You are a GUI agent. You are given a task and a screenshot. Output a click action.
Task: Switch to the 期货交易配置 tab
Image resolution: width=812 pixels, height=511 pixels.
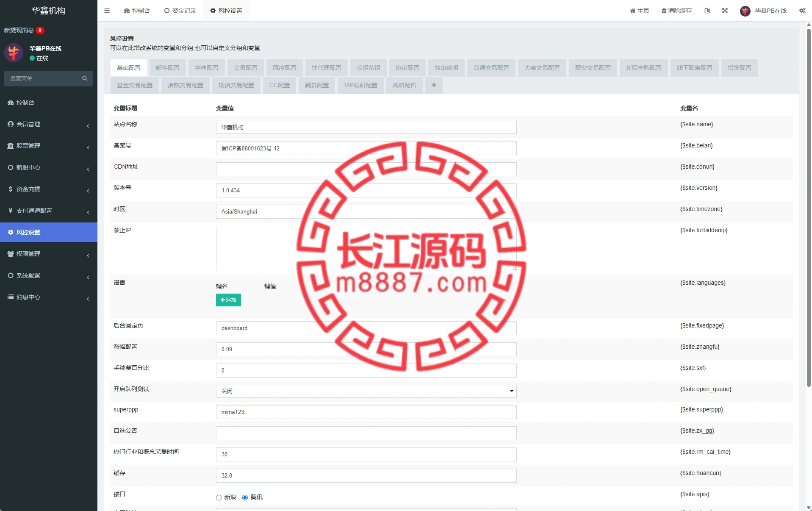coord(236,85)
